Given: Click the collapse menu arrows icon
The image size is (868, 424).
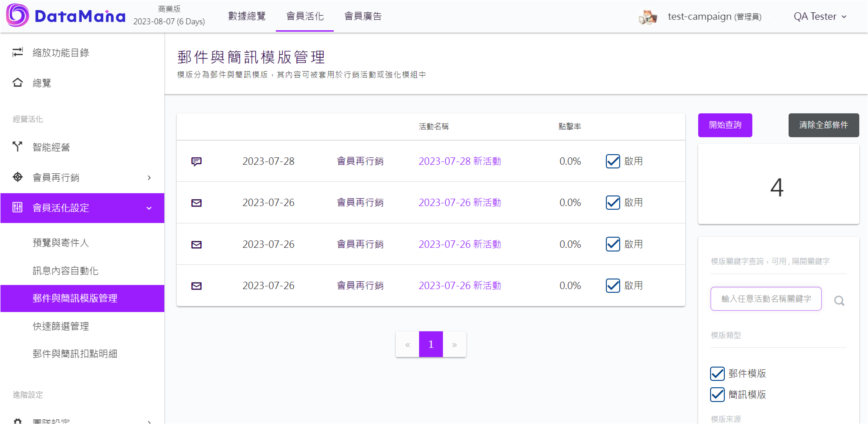Looking at the screenshot, I should pos(17,52).
